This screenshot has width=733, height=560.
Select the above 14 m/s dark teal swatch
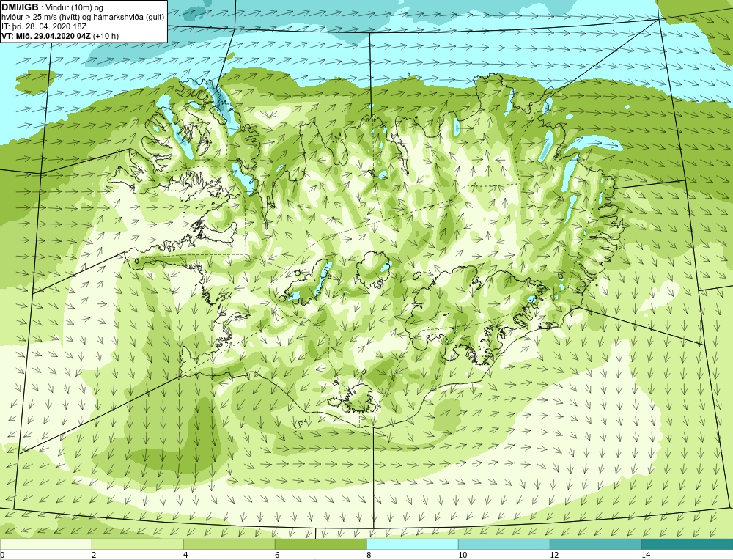(x=688, y=544)
